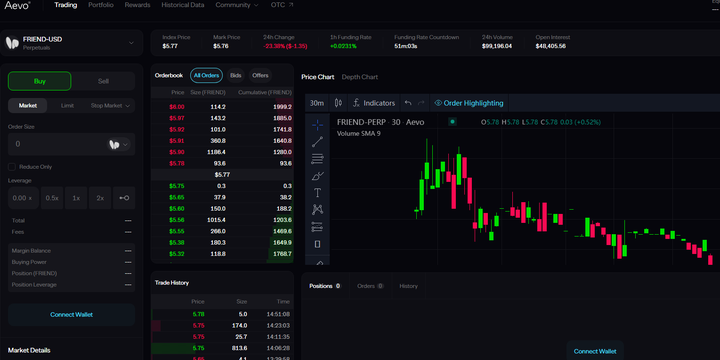720x360 pixels.
Task: Go to Portfolio page
Action: [x=101, y=5]
